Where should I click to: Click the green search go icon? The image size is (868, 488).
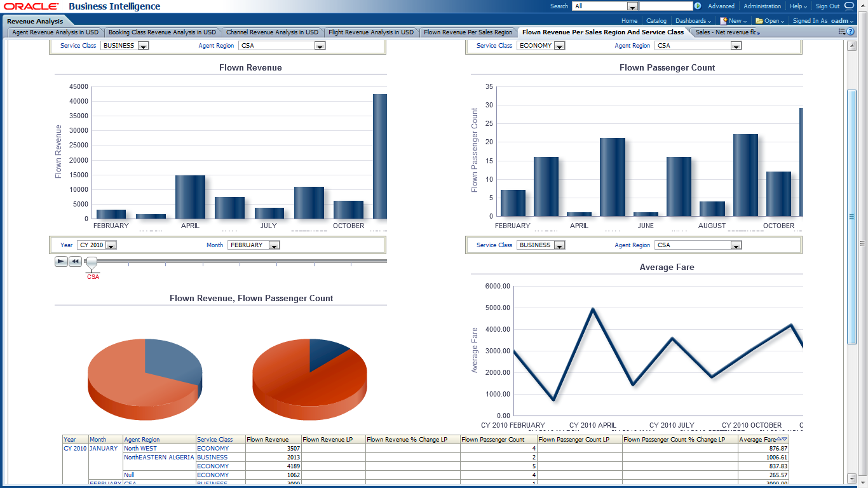[x=698, y=6]
